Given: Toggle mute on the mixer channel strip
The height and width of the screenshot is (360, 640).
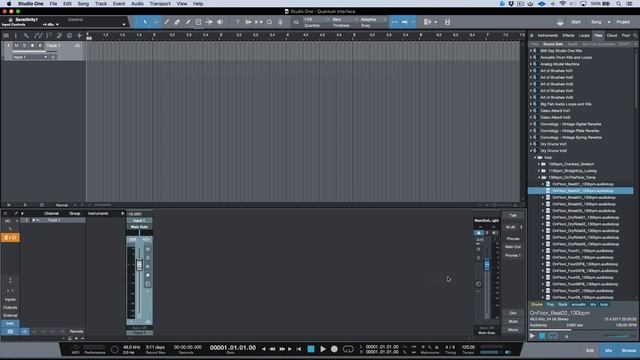Looking at the screenshot, I should 148,249.
